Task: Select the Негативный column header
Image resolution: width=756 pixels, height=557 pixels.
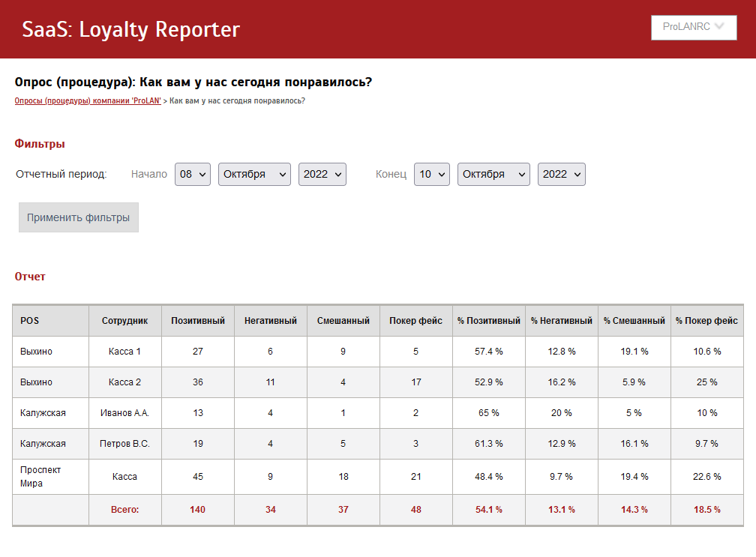Action: pyautogui.click(x=271, y=321)
